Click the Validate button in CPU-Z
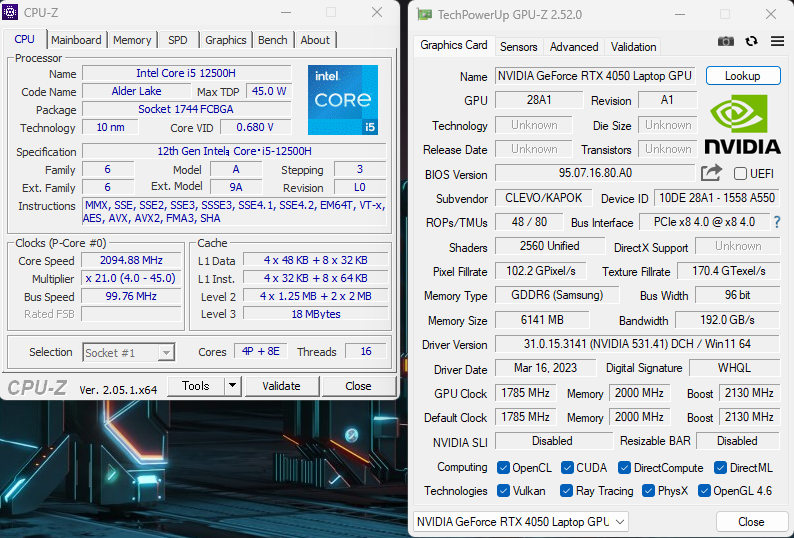The image size is (794, 538). (282, 386)
